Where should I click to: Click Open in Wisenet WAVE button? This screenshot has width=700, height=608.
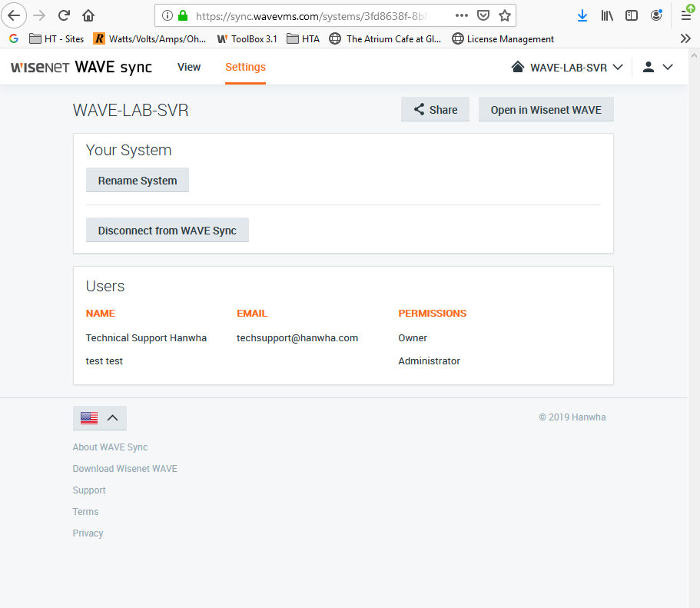click(546, 109)
